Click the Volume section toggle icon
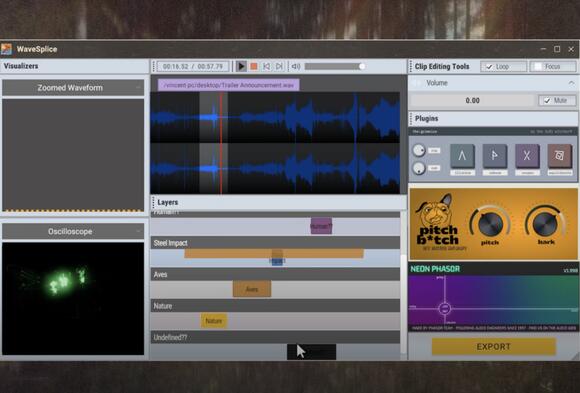This screenshot has width=580, height=393. click(x=417, y=83)
